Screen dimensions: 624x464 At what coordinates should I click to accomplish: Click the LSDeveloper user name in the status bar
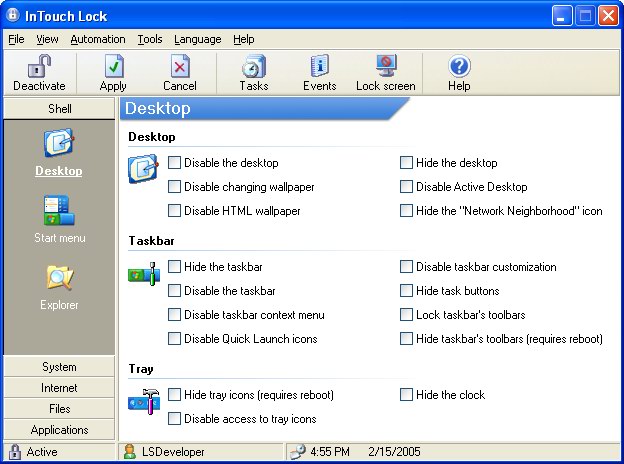173,452
